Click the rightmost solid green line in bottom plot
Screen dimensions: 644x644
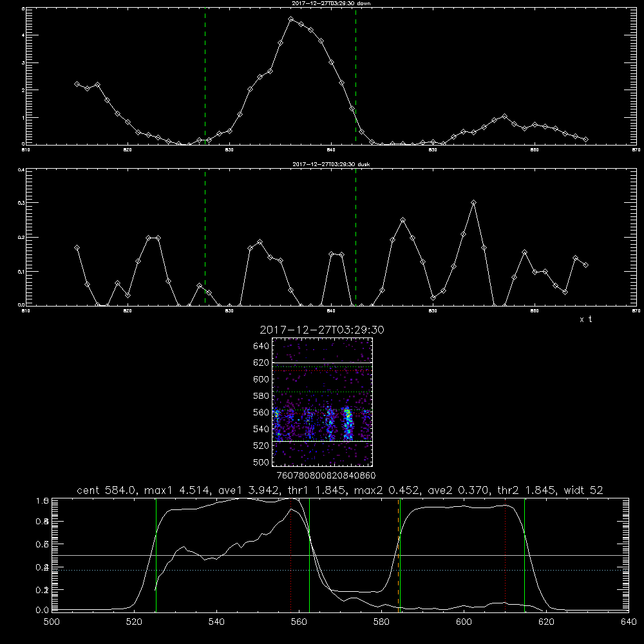(525, 554)
